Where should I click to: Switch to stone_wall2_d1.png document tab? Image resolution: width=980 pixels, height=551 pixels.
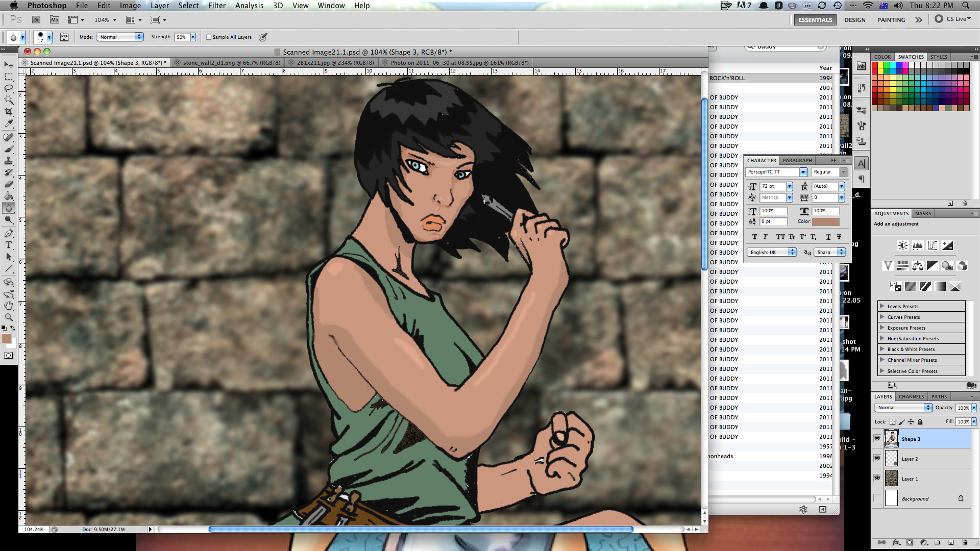point(228,63)
